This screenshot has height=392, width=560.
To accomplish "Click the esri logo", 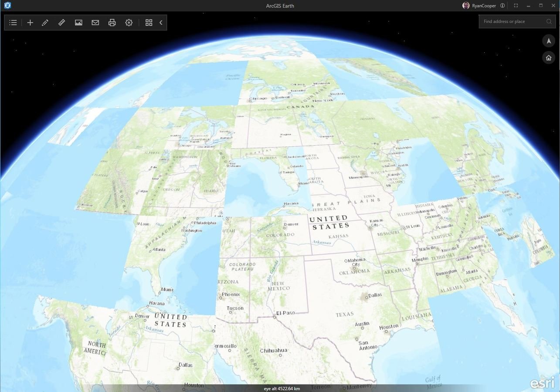I will [x=542, y=382].
